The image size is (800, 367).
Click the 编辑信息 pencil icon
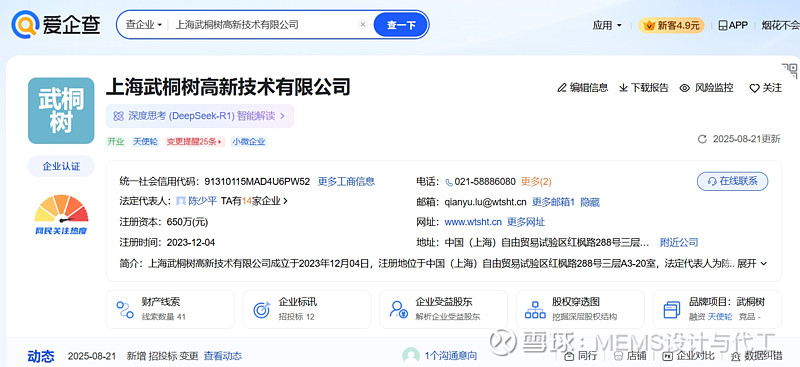562,88
